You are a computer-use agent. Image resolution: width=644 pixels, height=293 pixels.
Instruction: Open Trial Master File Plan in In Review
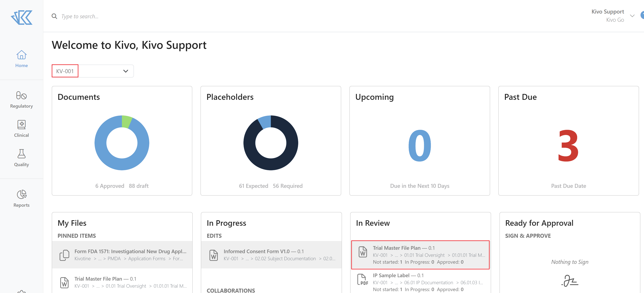tap(420, 255)
